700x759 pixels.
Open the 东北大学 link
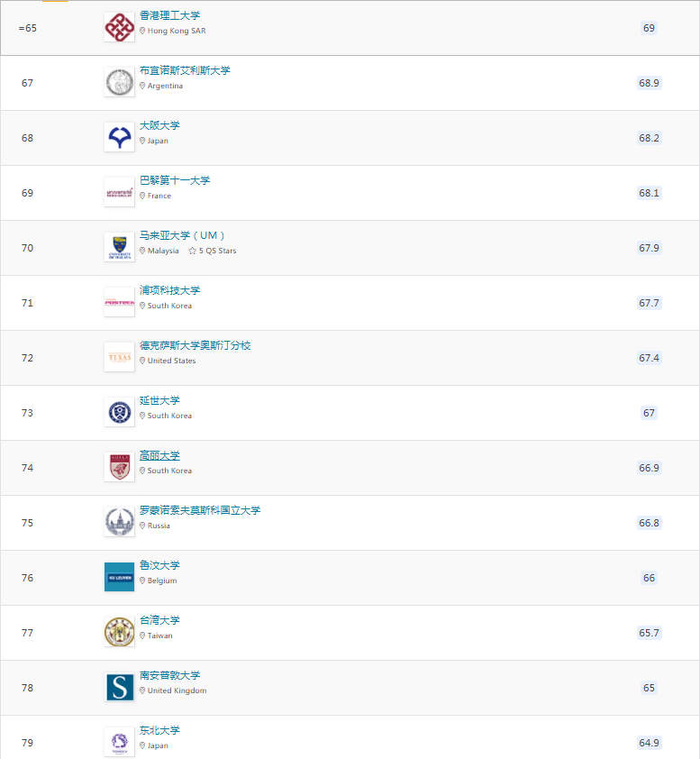[159, 730]
